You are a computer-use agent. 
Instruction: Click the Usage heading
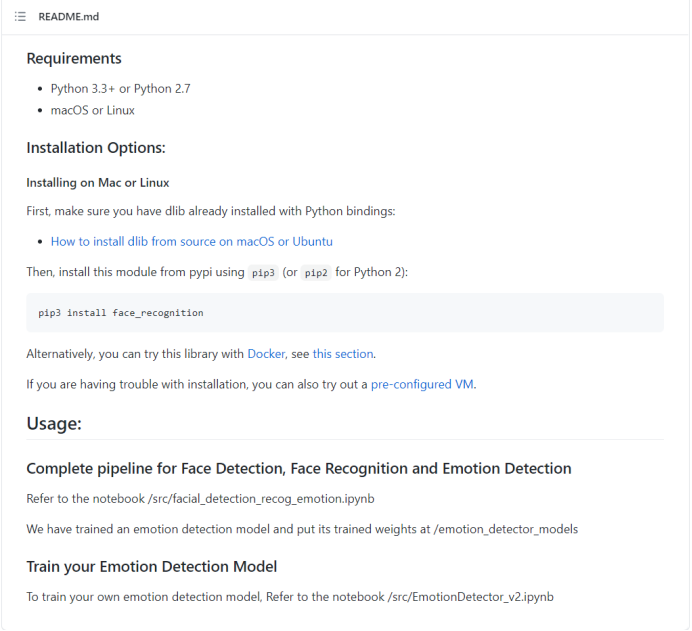coord(54,423)
